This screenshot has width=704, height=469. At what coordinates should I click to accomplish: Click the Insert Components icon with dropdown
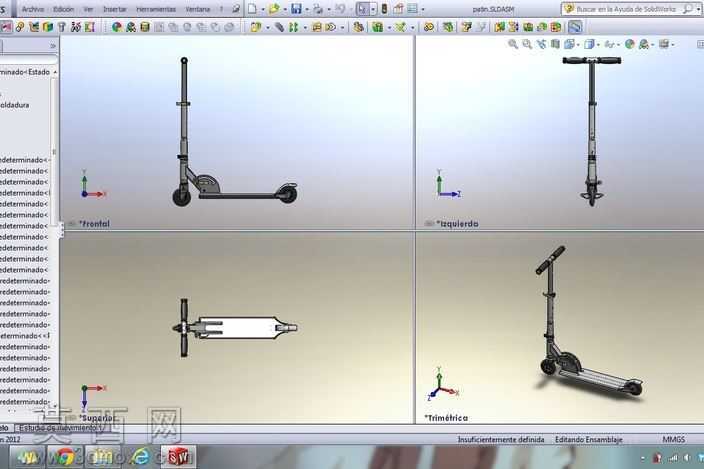coord(256,27)
